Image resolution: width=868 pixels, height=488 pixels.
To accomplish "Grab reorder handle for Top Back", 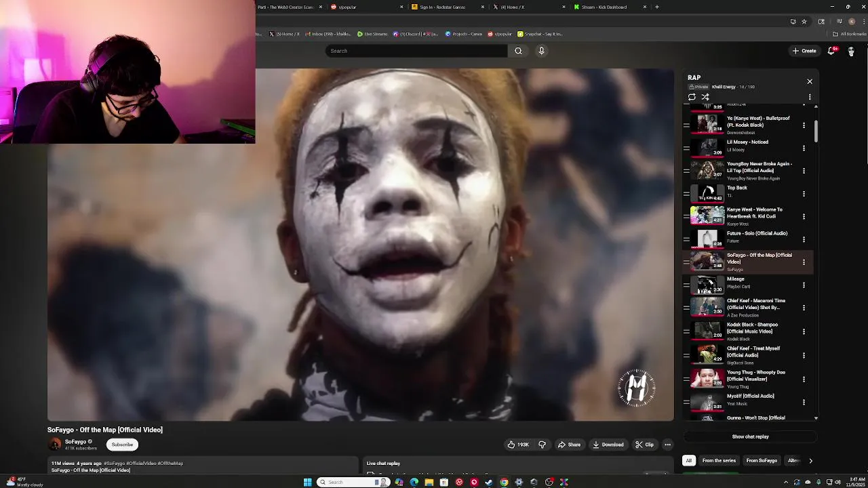I will [686, 194].
